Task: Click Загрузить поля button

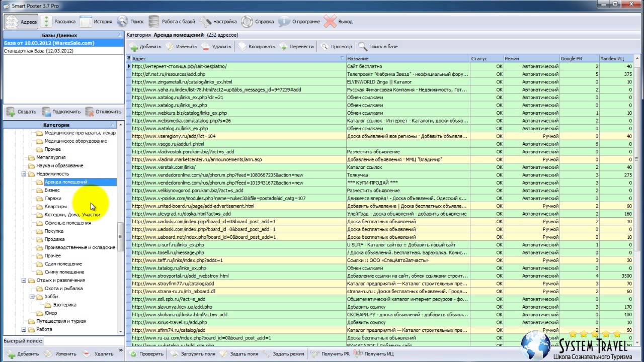Action: (193, 354)
